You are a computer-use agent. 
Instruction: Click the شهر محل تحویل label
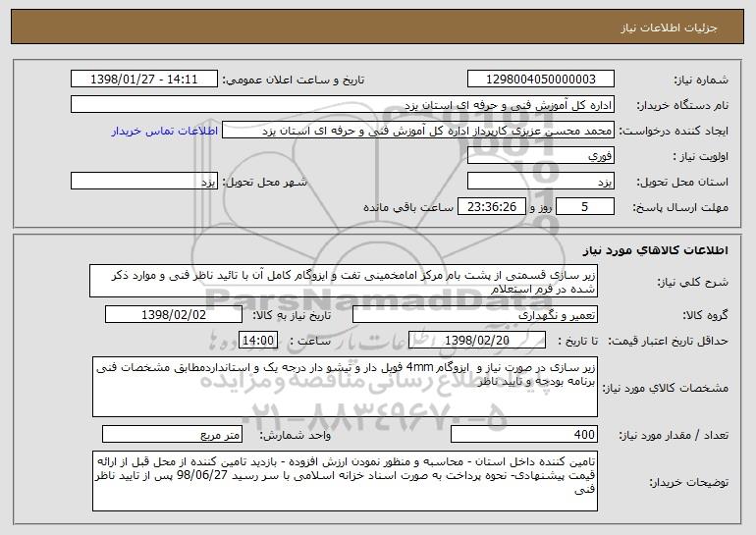pos(264,182)
